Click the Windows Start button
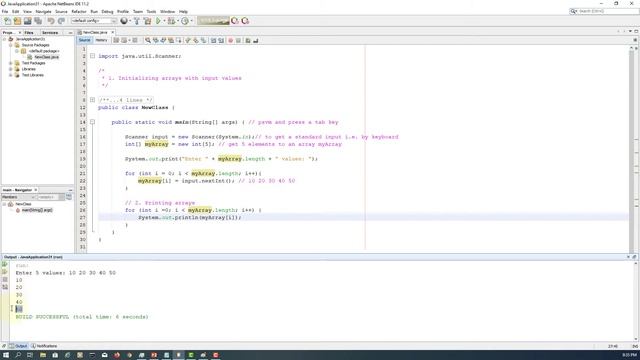The image size is (640, 360). [6, 355]
